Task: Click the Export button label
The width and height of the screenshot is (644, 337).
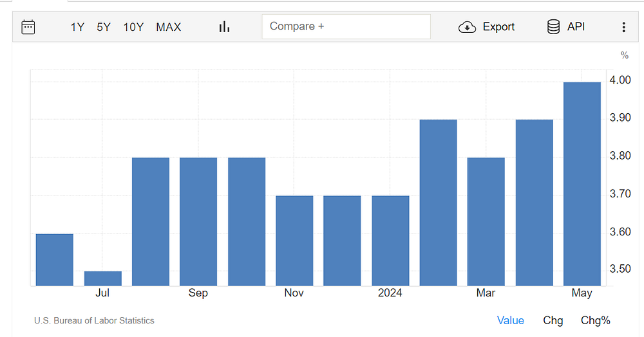Action: click(x=498, y=26)
